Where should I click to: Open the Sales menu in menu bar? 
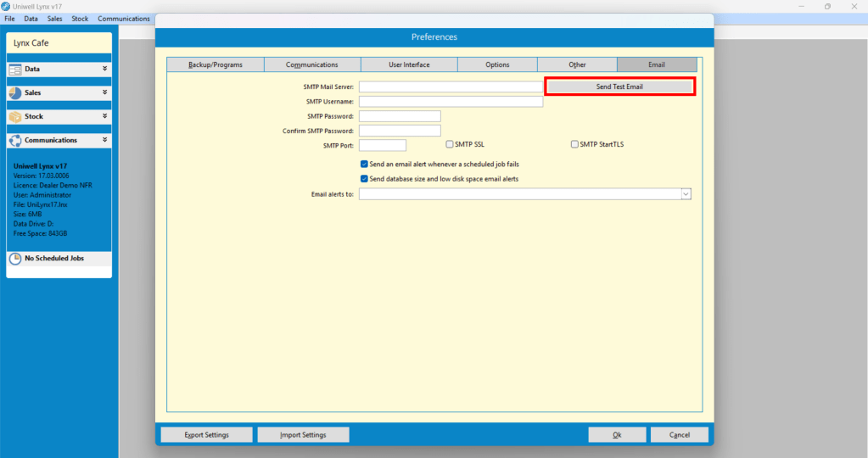54,19
